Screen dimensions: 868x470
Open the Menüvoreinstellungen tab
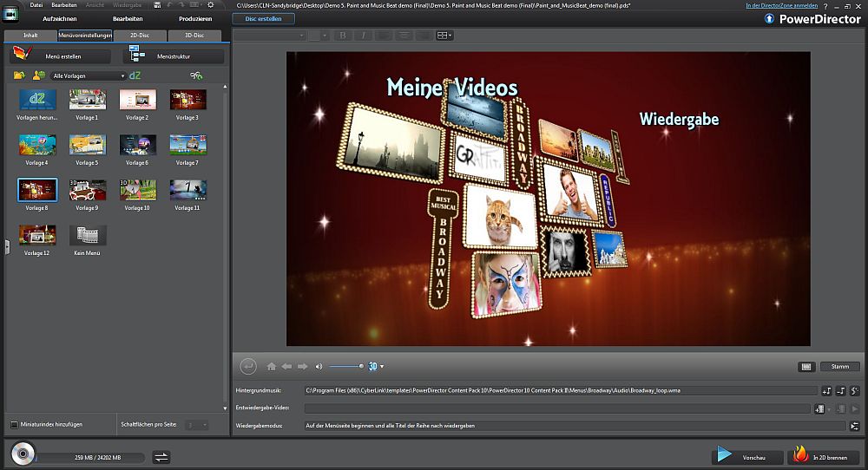85,36
